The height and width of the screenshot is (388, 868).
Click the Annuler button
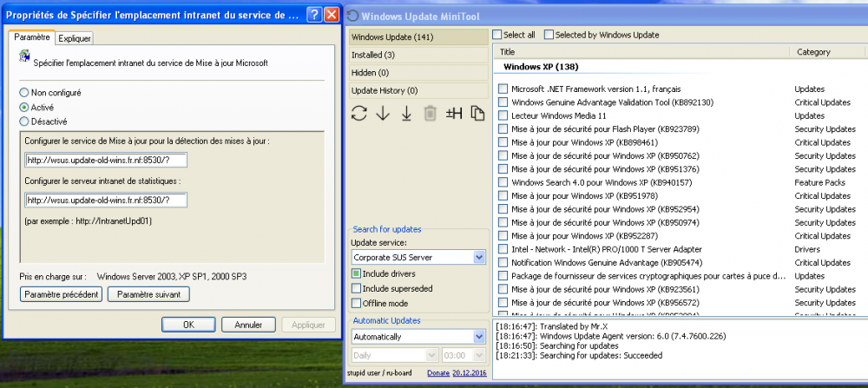[x=248, y=325]
